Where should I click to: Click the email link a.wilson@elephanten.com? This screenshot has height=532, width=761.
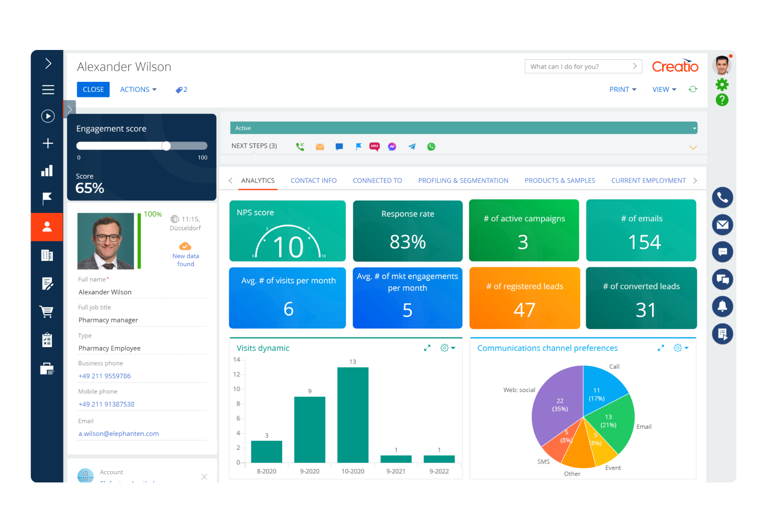pos(118,433)
